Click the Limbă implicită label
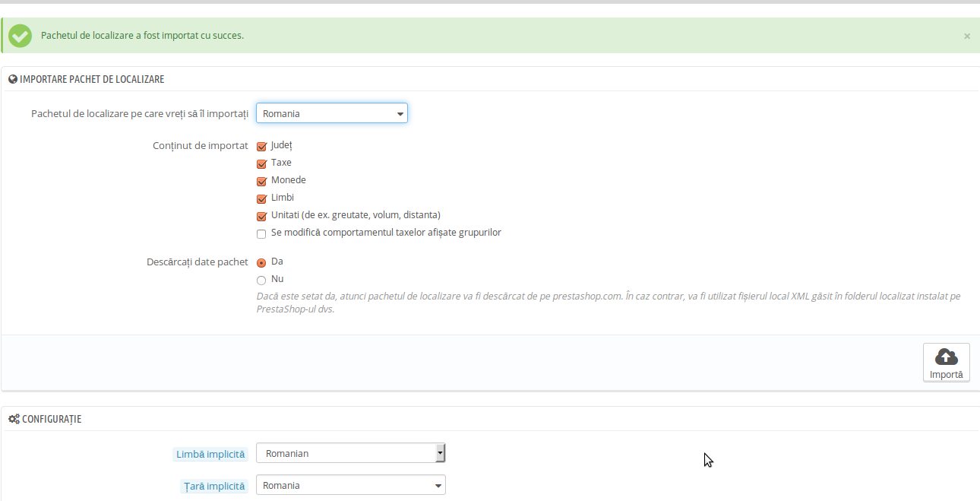980x501 pixels. tap(210, 454)
